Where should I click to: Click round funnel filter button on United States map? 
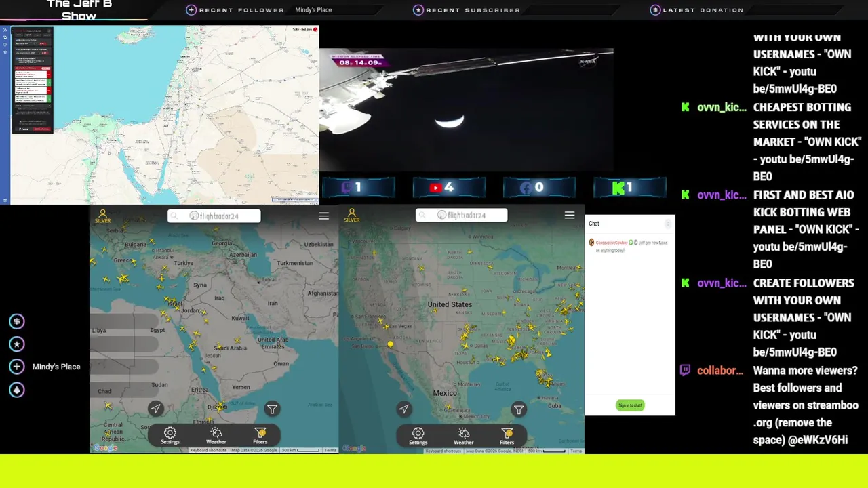(519, 409)
